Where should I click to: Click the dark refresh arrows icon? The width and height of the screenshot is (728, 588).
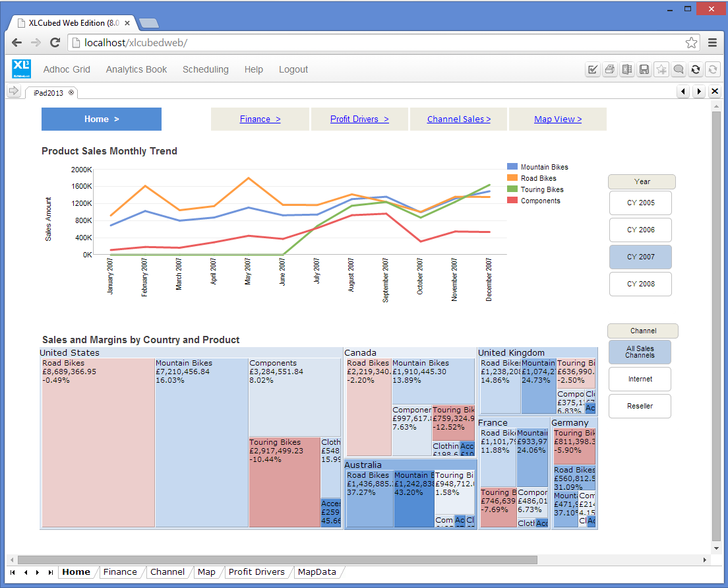696,69
